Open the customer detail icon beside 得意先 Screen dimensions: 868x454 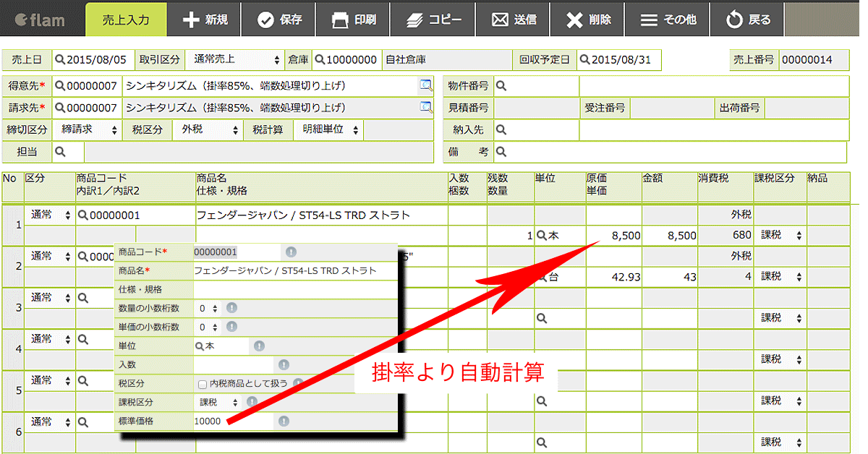(x=426, y=86)
